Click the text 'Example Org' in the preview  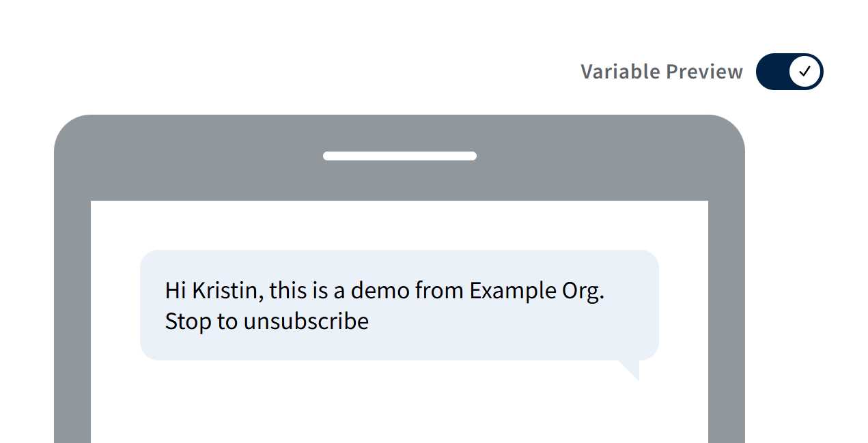[x=536, y=290]
